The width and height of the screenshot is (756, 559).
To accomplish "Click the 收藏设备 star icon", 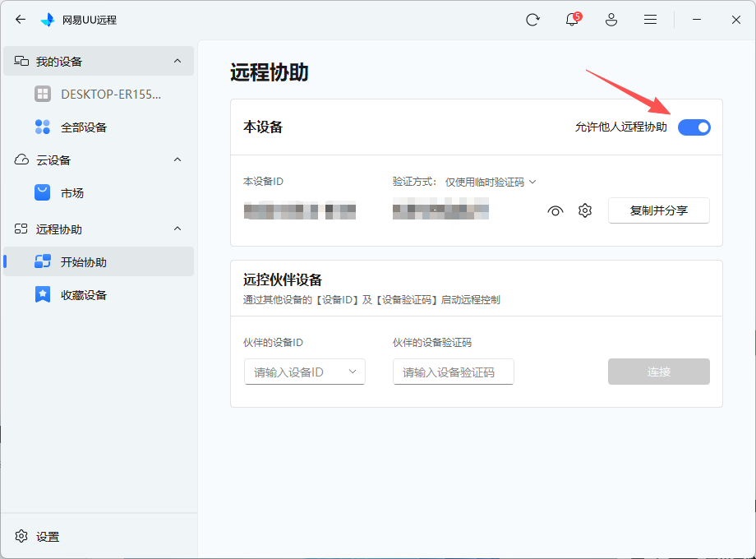I will coord(43,294).
